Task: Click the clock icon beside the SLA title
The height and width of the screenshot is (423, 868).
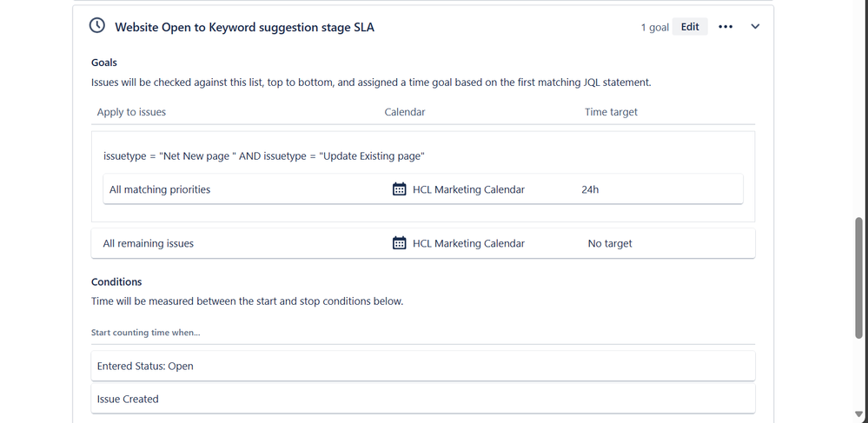Action: point(96,25)
